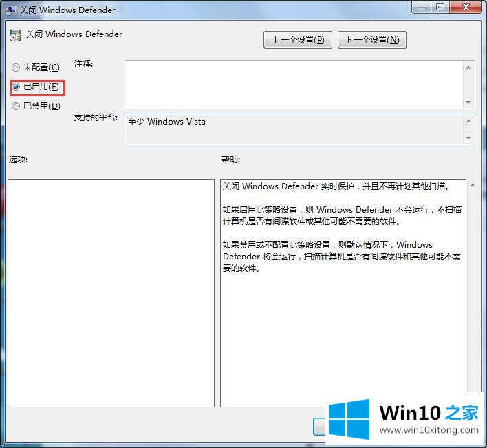Click inside the empty 选项 options pane
This screenshot has width=487, height=448.
coord(111,292)
